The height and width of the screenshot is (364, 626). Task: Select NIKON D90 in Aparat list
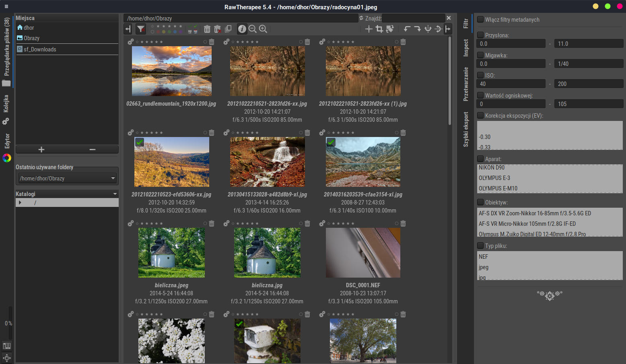pyautogui.click(x=550, y=168)
